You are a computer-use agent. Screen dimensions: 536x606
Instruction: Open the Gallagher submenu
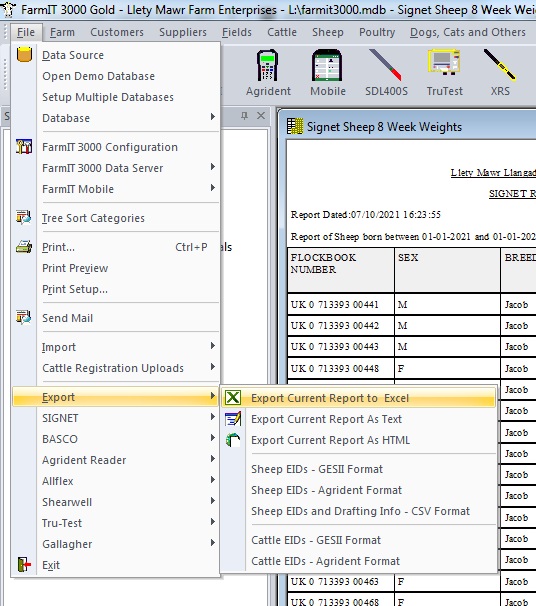pos(116,543)
